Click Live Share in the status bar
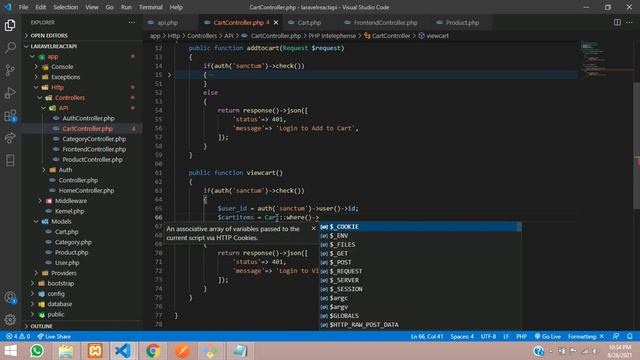This screenshot has width=640, height=360. (54, 336)
